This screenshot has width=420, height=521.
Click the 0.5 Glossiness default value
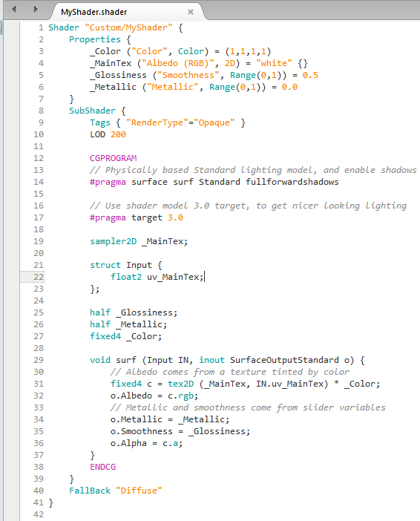pyautogui.click(x=310, y=75)
